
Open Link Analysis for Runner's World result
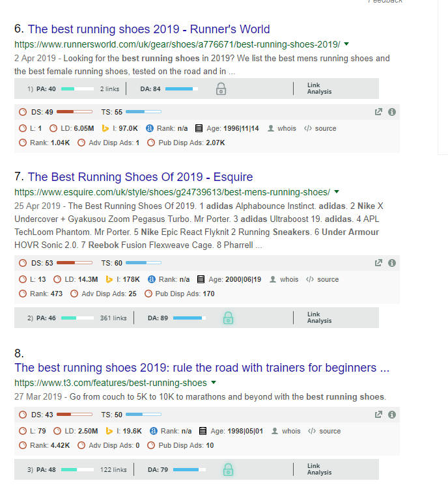[x=319, y=89]
